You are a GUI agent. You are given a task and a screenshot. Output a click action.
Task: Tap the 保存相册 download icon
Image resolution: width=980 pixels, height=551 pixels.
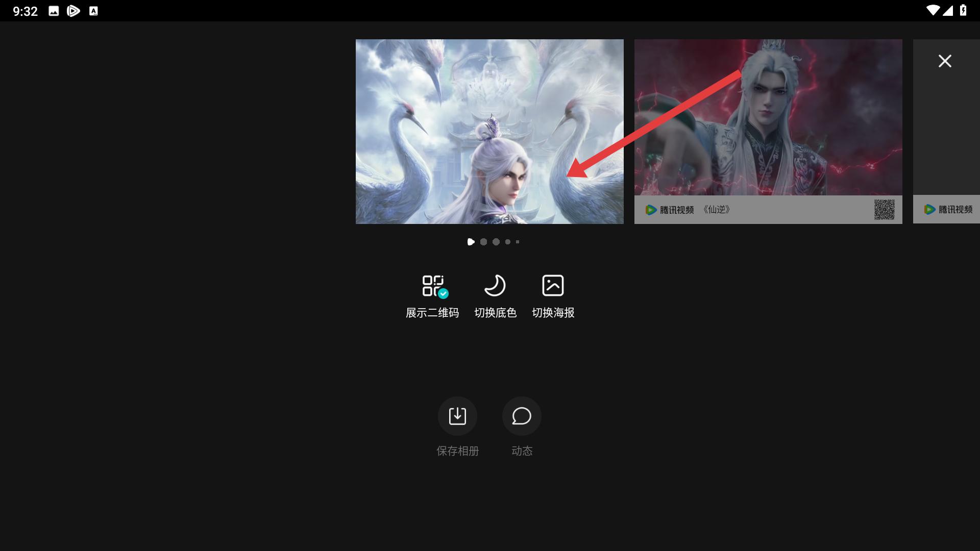[x=457, y=416]
